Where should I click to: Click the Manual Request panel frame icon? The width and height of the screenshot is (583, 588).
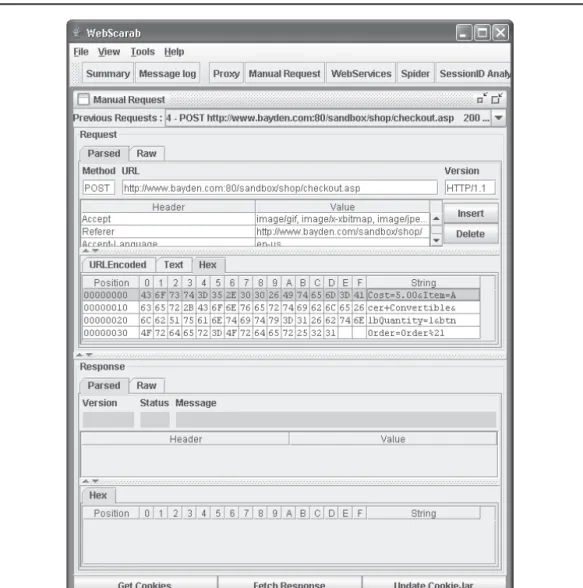point(83,99)
